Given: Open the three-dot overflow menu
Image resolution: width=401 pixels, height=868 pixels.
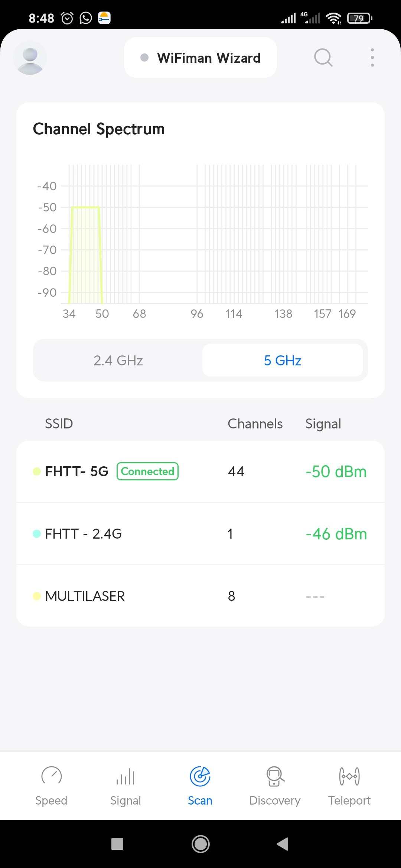Looking at the screenshot, I should (372, 58).
